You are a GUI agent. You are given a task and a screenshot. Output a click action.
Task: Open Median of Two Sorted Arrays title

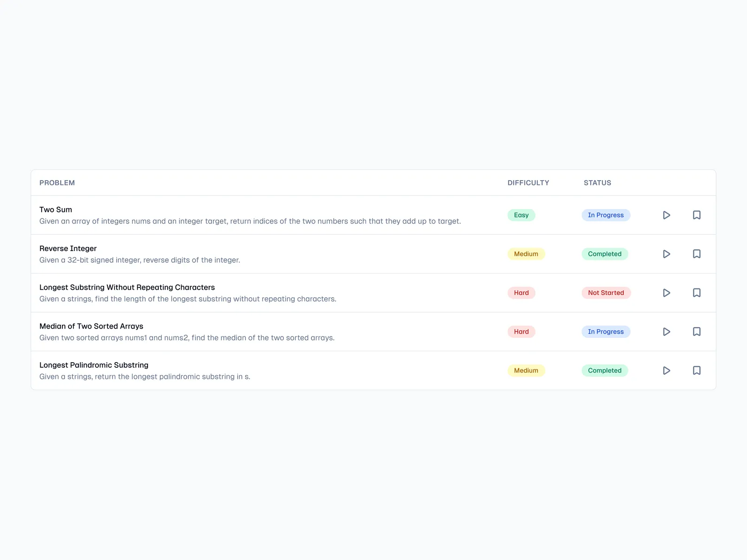click(91, 326)
